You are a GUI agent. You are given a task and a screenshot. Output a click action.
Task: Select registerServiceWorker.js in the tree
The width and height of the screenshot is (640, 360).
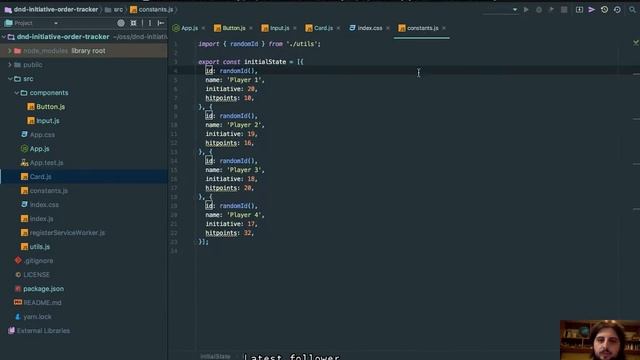[x=67, y=233]
